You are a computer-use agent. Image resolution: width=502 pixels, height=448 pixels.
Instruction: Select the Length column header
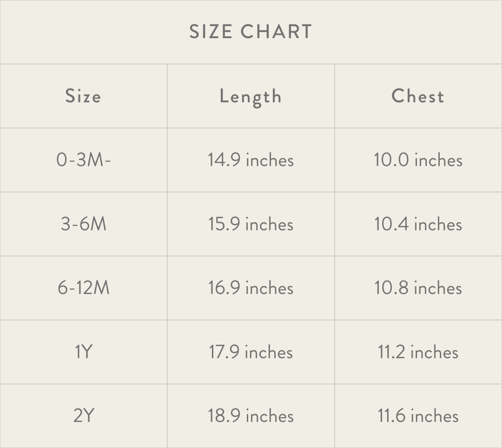click(x=251, y=97)
